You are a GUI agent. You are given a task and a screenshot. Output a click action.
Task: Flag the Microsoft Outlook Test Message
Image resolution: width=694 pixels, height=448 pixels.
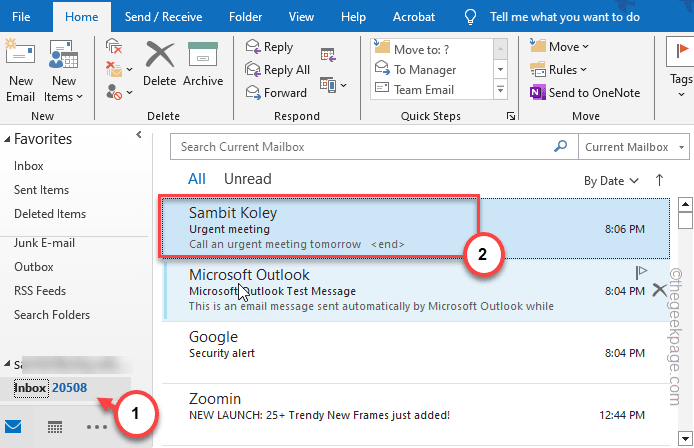point(641,272)
